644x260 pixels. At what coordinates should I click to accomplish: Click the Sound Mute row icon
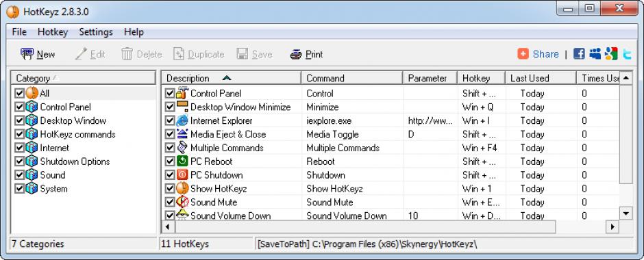(x=182, y=202)
